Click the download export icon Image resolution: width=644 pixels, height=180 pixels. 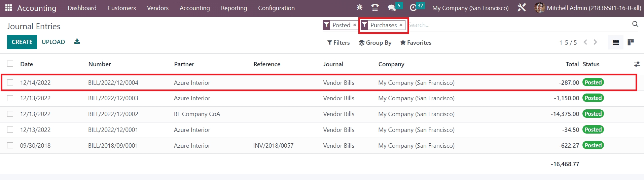tap(77, 42)
